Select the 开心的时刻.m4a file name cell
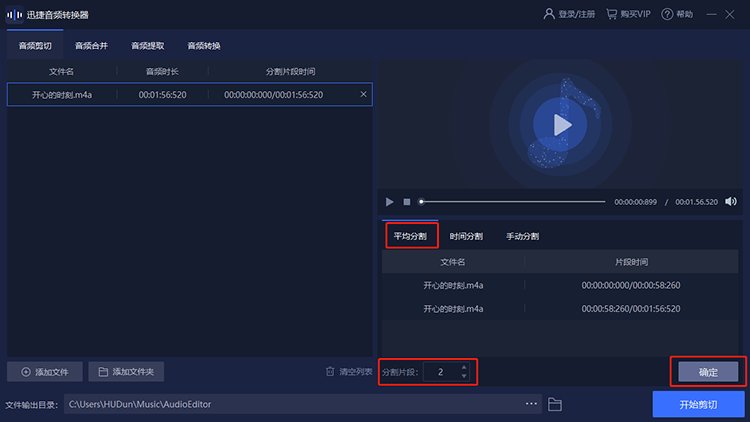The image size is (750, 422). [x=62, y=95]
